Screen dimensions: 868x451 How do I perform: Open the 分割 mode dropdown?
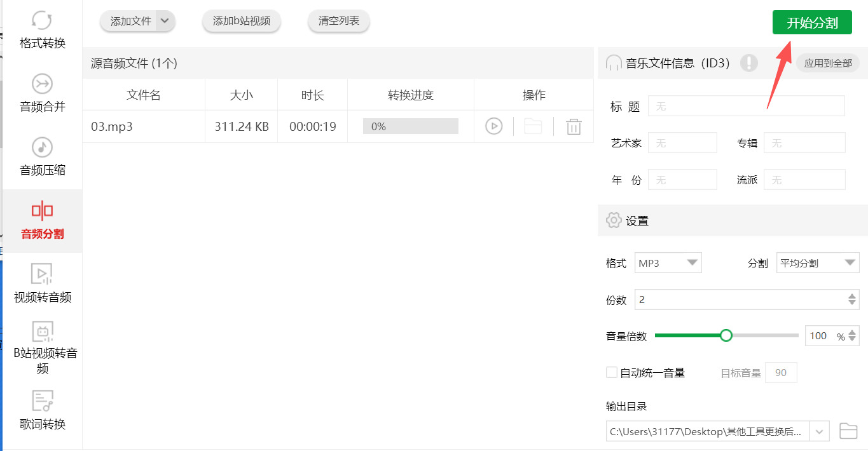pos(818,262)
